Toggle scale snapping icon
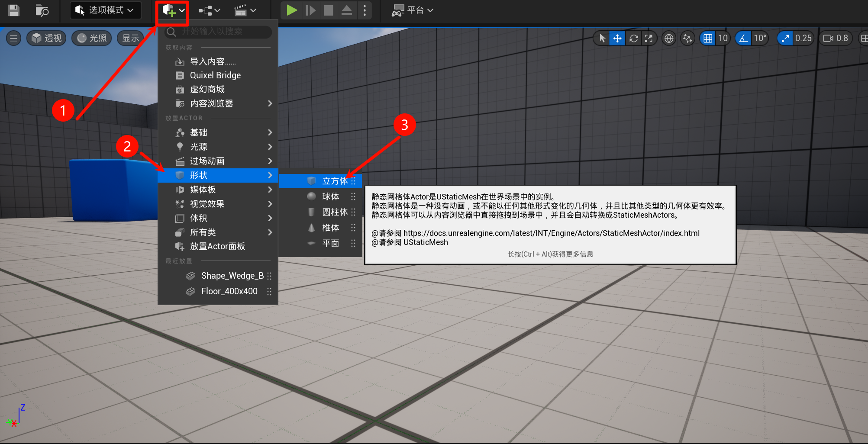The height and width of the screenshot is (444, 868). [785, 39]
